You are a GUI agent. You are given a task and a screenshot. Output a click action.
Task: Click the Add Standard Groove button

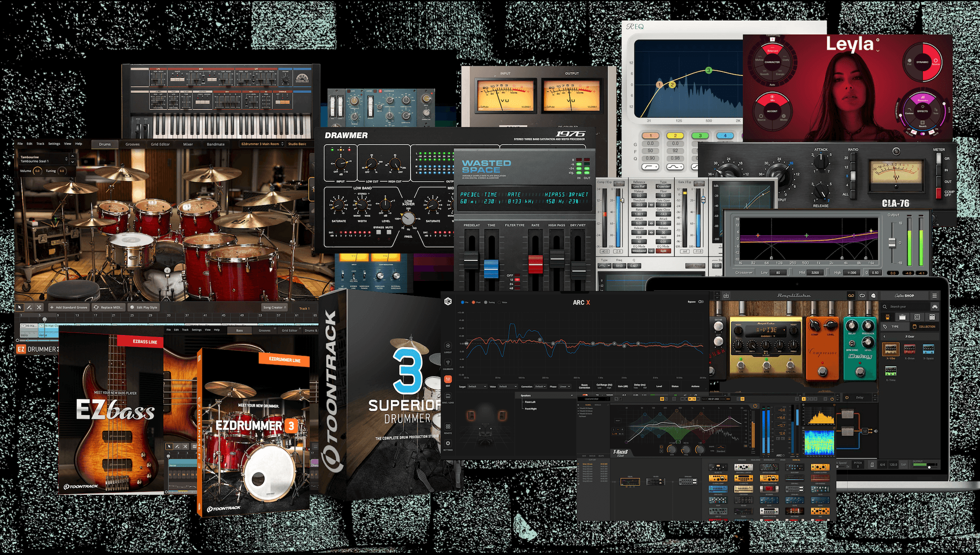[69, 307]
